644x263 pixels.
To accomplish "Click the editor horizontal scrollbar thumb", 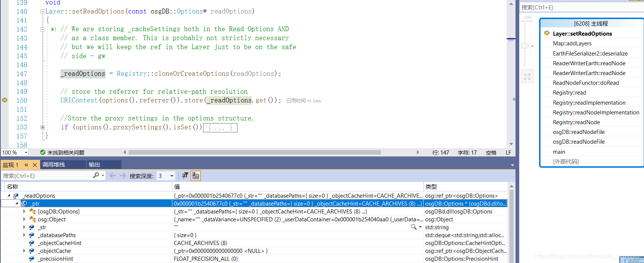I will coord(255,152).
